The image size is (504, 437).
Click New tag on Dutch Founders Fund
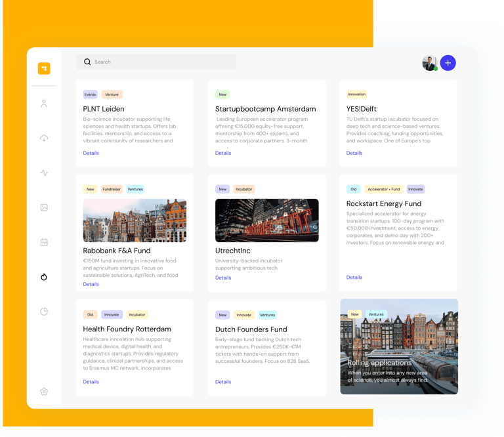[222, 315]
